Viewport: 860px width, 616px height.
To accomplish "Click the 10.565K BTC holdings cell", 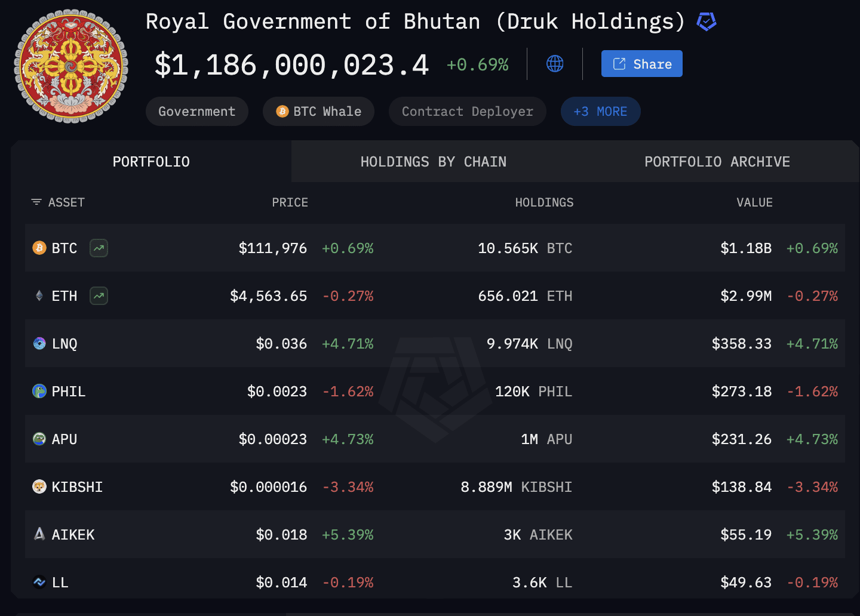I will (525, 248).
